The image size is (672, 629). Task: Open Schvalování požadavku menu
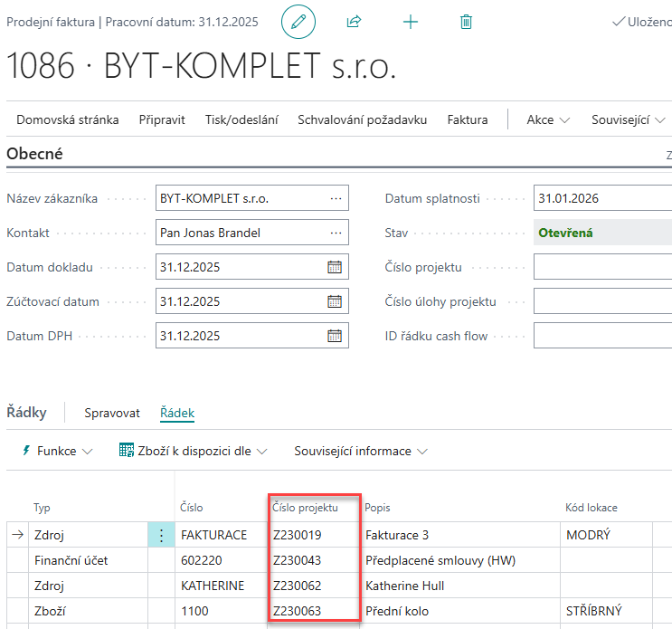(x=363, y=119)
